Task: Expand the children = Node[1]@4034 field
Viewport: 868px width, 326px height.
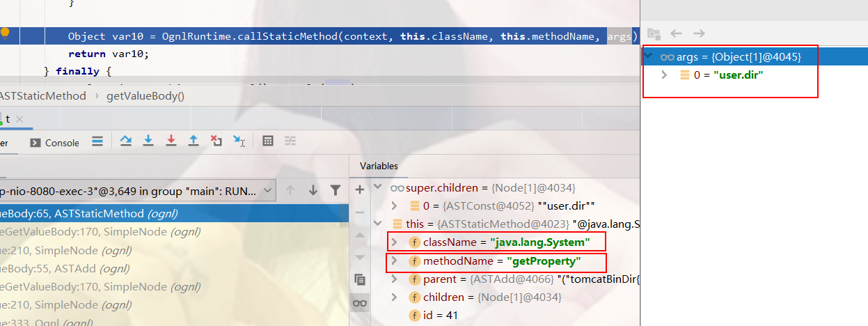Action: click(x=394, y=297)
